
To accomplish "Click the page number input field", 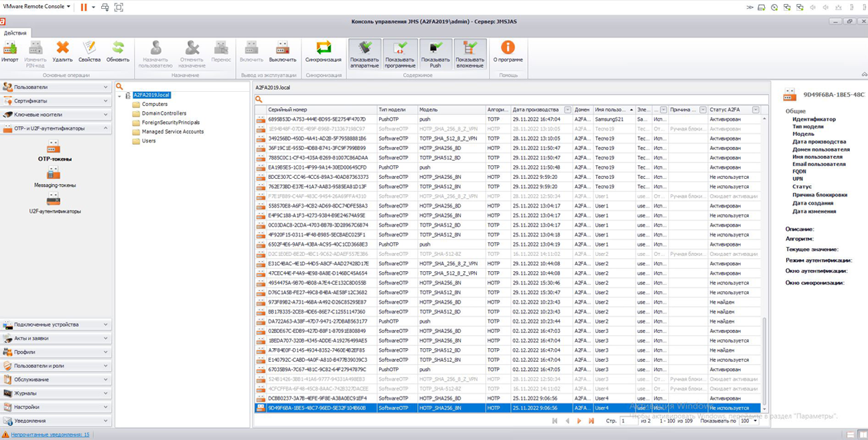I will pyautogui.click(x=629, y=421).
